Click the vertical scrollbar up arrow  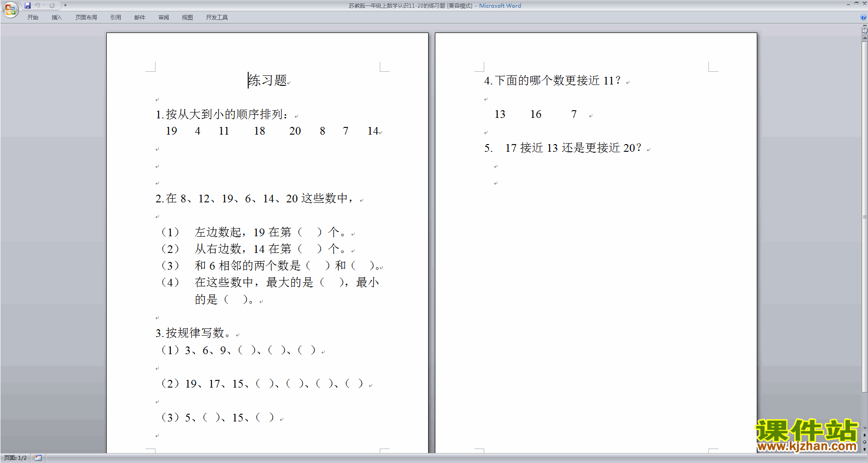(x=864, y=38)
